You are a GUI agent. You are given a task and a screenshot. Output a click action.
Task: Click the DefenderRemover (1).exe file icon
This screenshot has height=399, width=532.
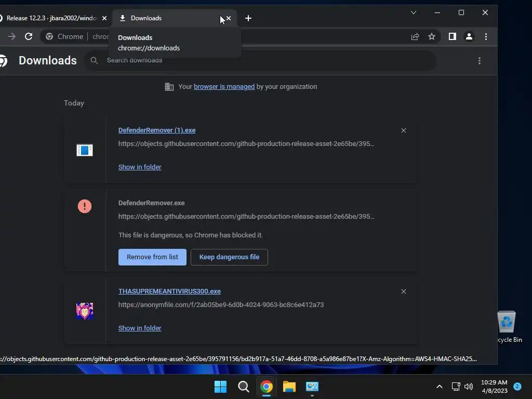point(85,150)
